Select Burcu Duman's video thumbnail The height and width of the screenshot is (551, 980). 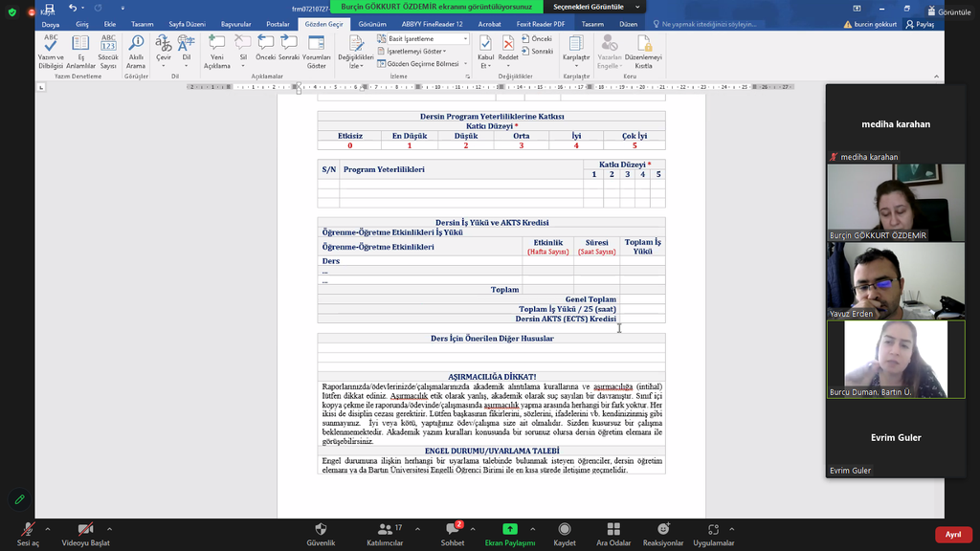[x=896, y=359]
